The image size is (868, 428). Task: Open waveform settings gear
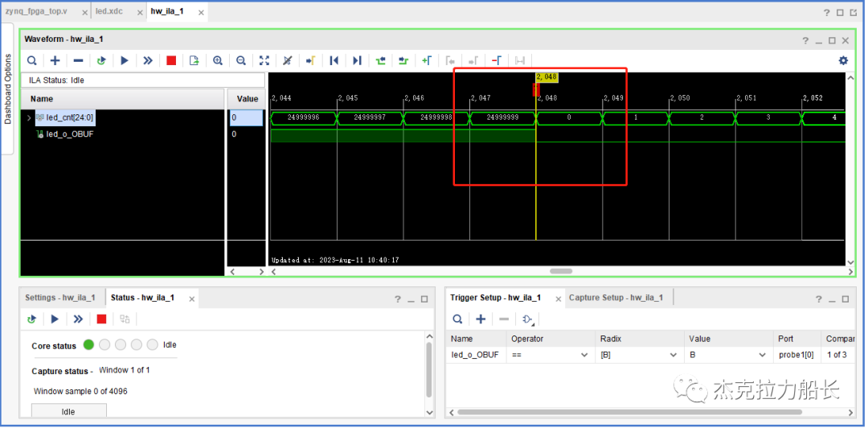(843, 60)
